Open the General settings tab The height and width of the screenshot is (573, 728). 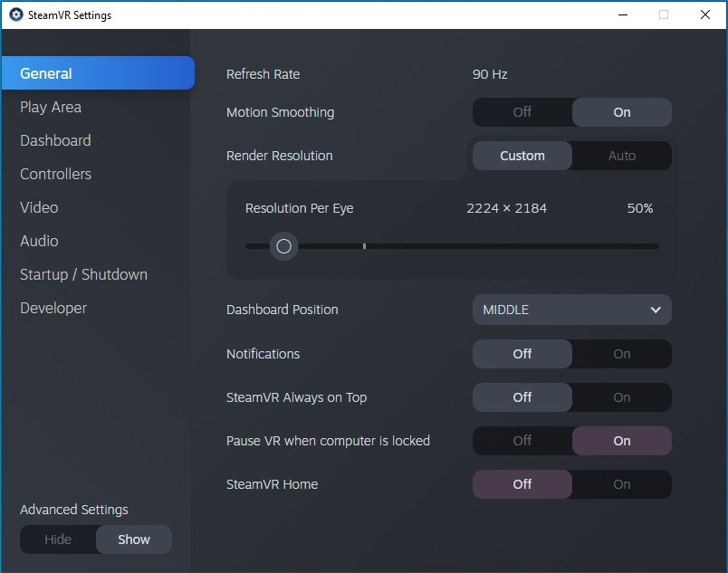[98, 73]
